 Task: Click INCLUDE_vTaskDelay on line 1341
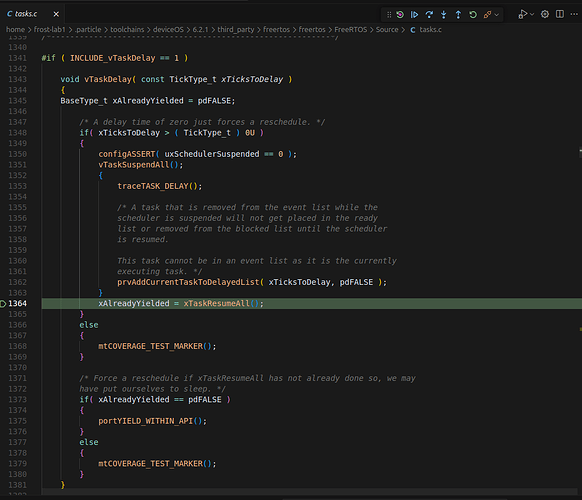tap(112, 58)
